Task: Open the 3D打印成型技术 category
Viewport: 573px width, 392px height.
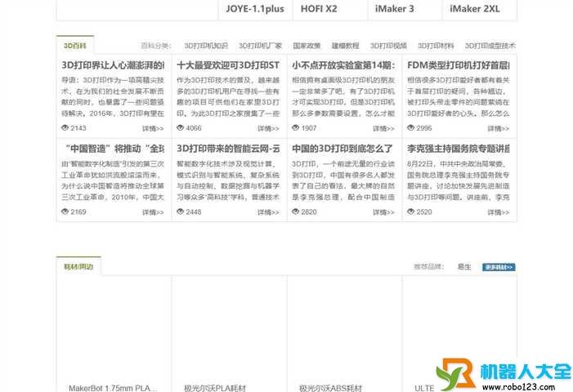Action: pyautogui.click(x=490, y=46)
